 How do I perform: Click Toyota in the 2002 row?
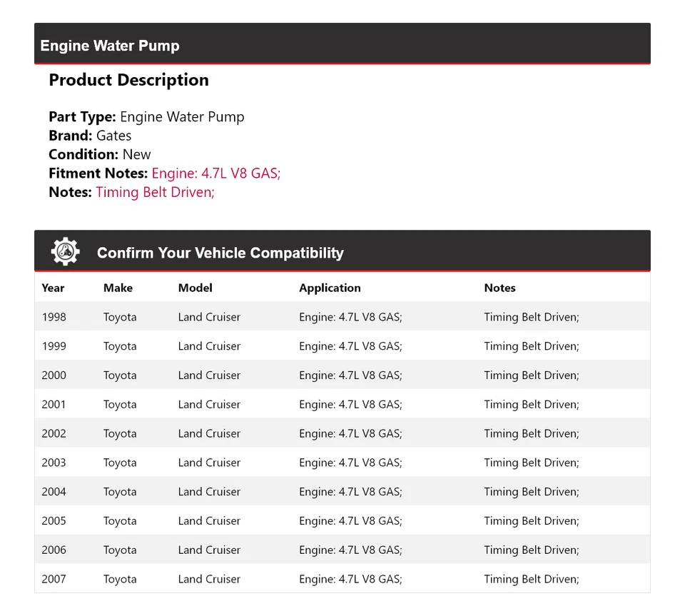click(120, 434)
